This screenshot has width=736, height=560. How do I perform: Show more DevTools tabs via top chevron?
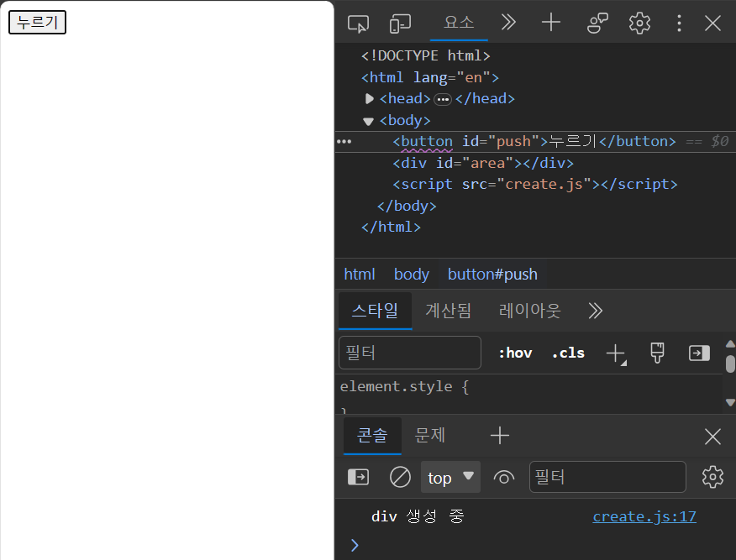pyautogui.click(x=508, y=22)
